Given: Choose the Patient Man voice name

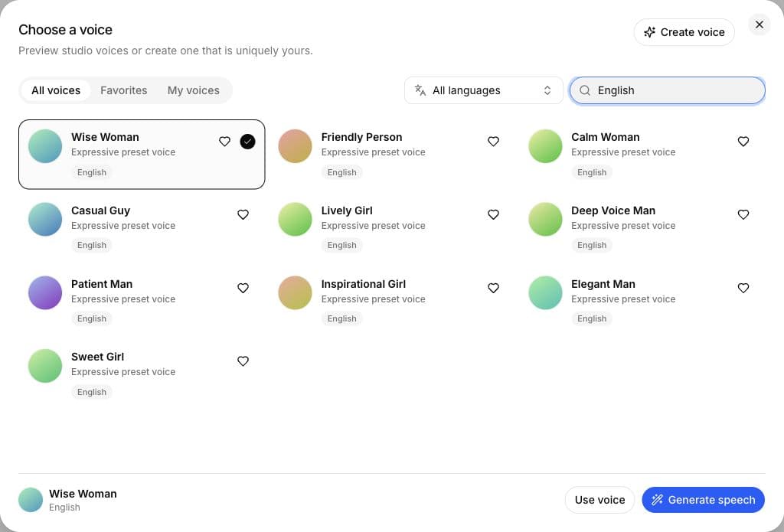Looking at the screenshot, I should [102, 284].
